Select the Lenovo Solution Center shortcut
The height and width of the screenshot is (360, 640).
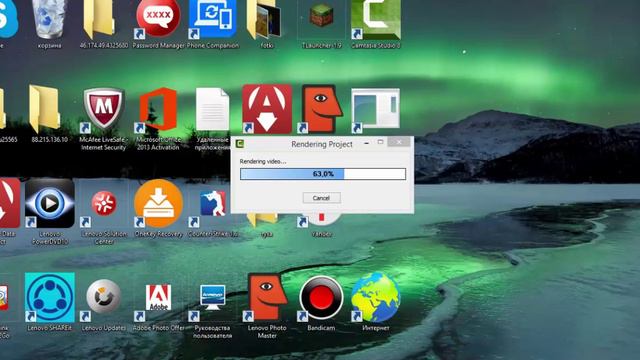point(103,203)
